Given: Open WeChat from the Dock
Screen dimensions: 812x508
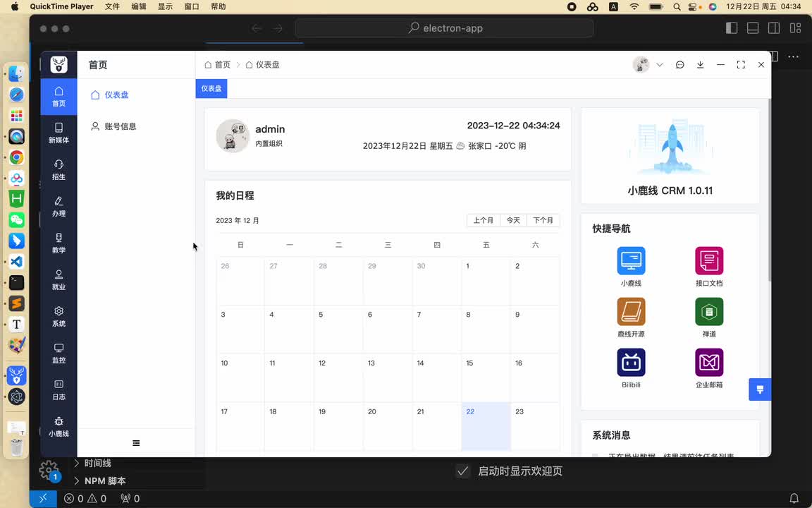Looking at the screenshot, I should [17, 220].
